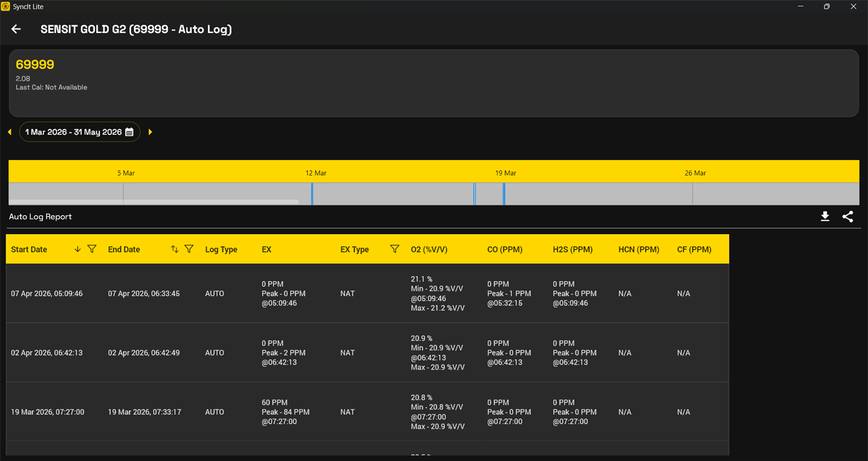Click the device serial number 69999
The image size is (868, 461).
tap(35, 65)
